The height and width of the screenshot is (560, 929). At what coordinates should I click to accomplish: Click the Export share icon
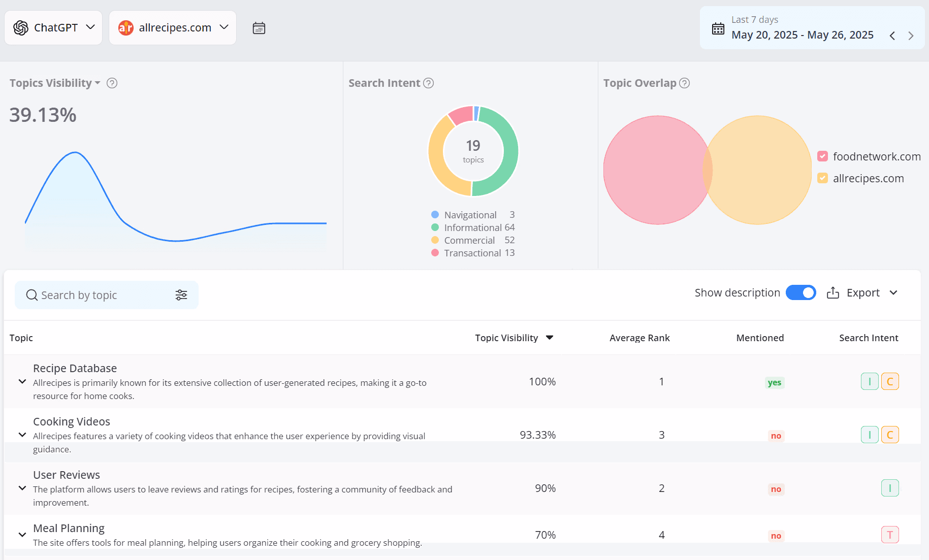pyautogui.click(x=833, y=293)
